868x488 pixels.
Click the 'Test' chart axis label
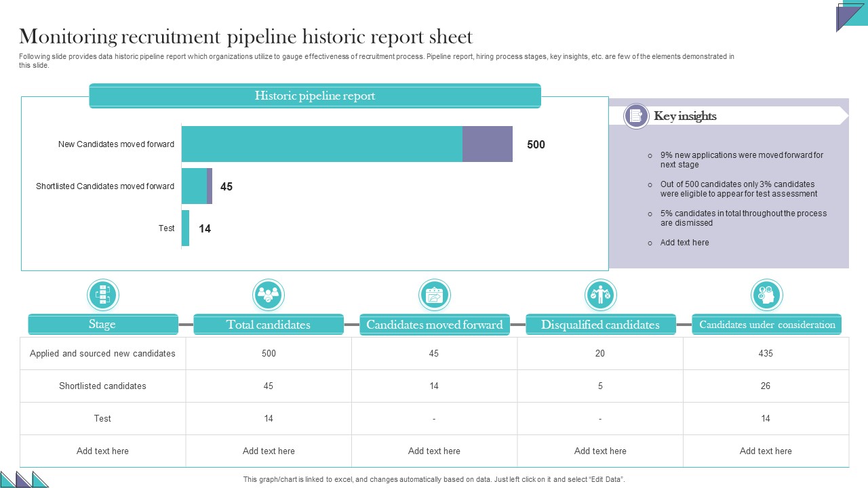[x=167, y=228]
